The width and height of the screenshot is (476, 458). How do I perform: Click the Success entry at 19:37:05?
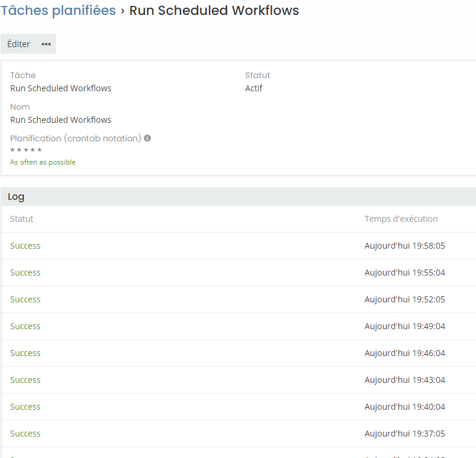[26, 434]
